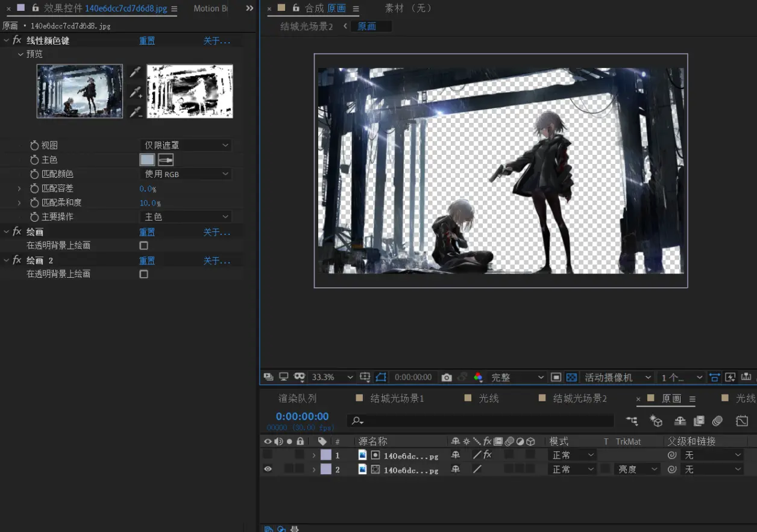Toggle lock on effect controls panel
Image resolution: width=757 pixels, height=532 pixels.
pyautogui.click(x=36, y=8)
